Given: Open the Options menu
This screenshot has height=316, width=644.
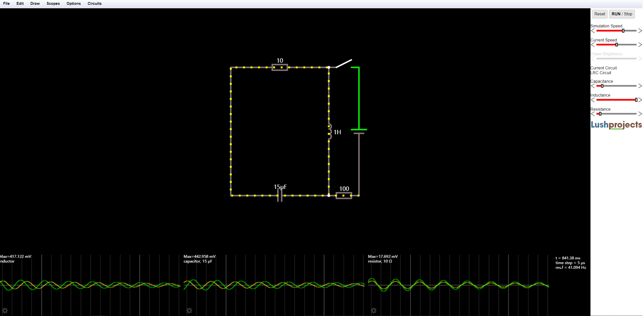Looking at the screenshot, I should click(x=73, y=4).
